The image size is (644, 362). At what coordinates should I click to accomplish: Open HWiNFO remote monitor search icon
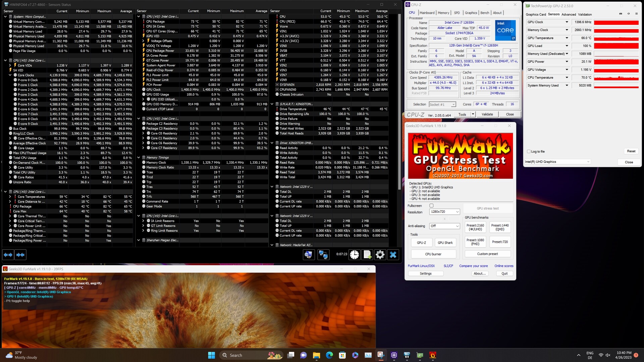[308, 255]
